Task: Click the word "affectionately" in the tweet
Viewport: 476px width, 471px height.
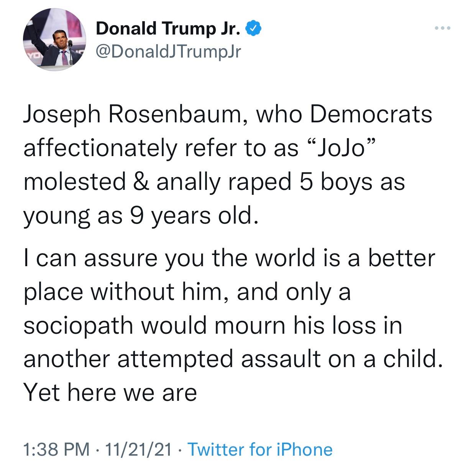Action: coord(100,148)
